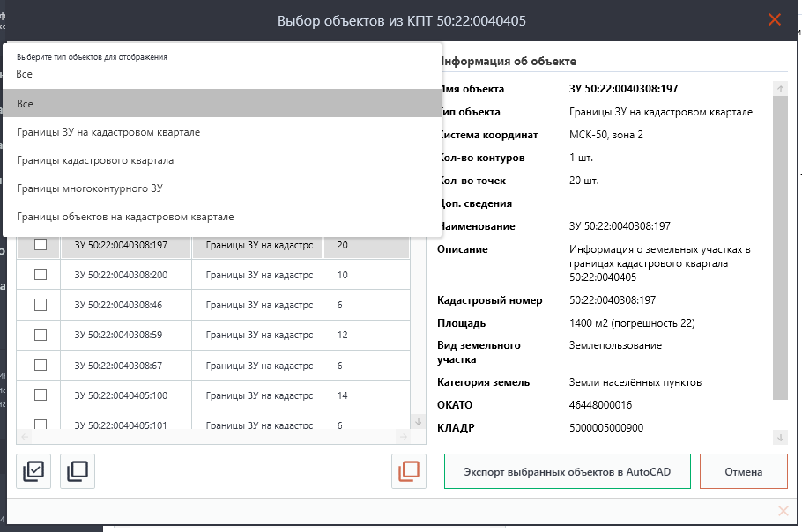
Task: Select checkbox of ЗУ 50:22:0040405:100
Action: (x=41, y=395)
